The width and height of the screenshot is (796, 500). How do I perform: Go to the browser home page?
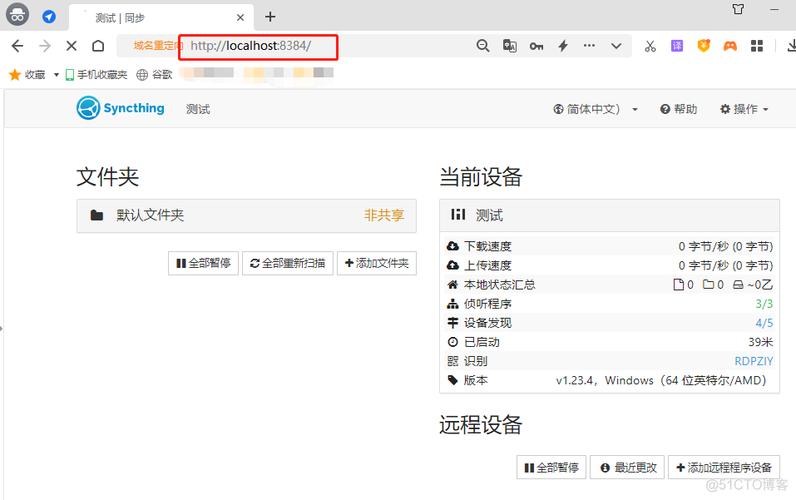(98, 46)
